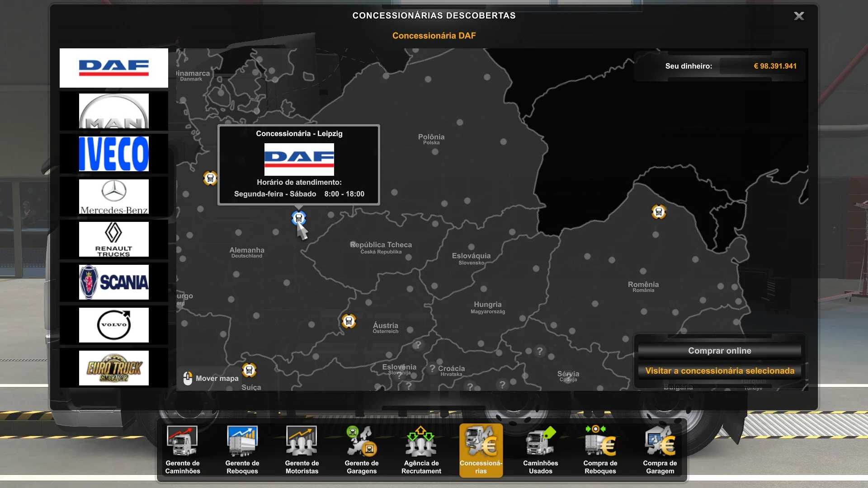Image resolution: width=868 pixels, height=488 pixels.
Task: Open Gerente de Garagens
Action: click(x=362, y=450)
